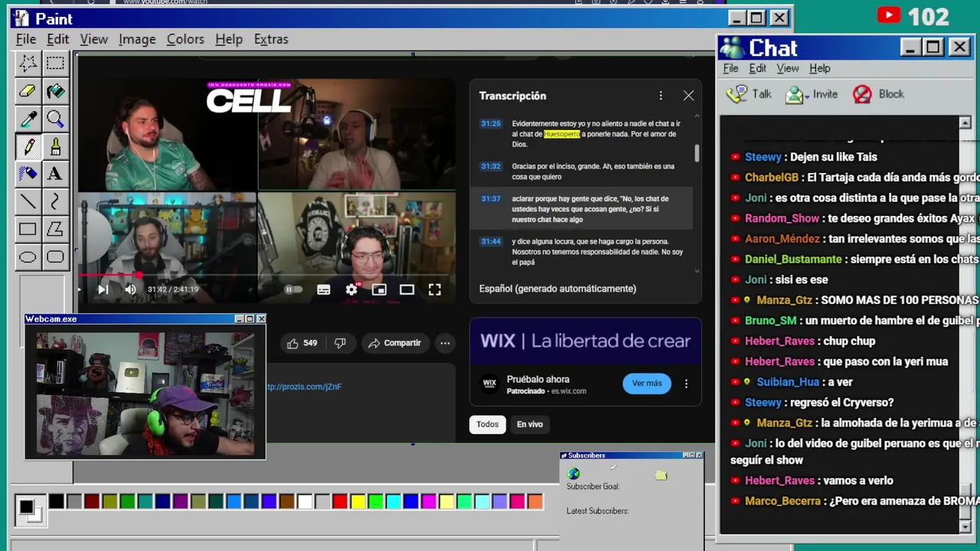Click the Compartir share button

click(x=394, y=343)
